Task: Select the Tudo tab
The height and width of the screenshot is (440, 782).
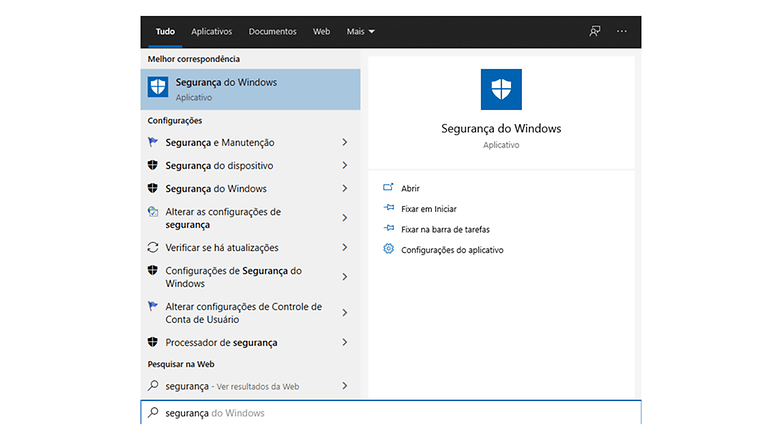Action: [165, 31]
